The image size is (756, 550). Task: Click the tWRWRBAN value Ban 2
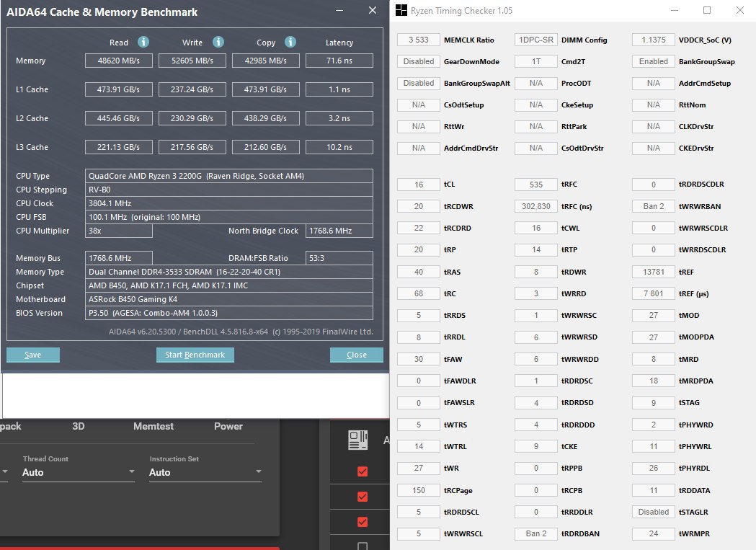point(654,206)
